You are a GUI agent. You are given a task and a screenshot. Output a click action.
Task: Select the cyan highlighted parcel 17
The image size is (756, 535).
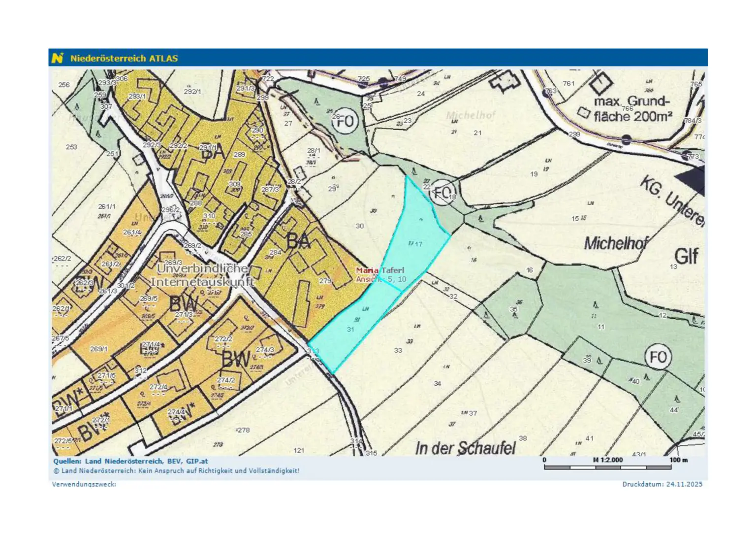click(416, 232)
